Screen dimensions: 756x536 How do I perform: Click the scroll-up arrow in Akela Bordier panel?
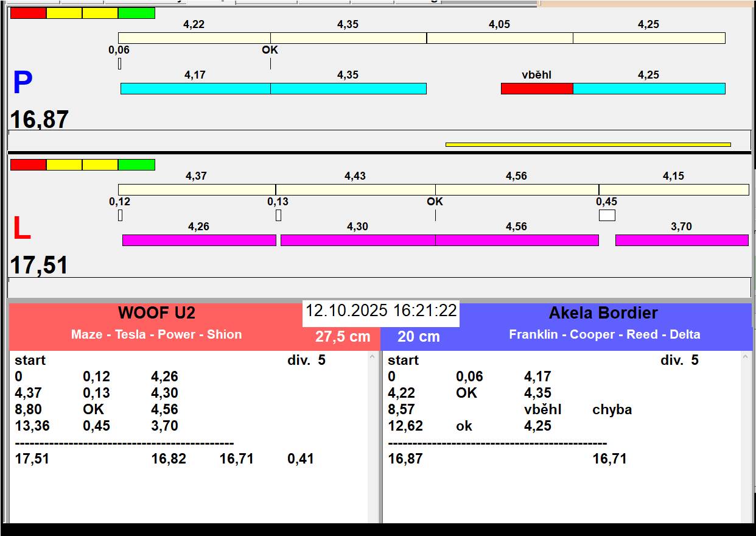[746, 357]
